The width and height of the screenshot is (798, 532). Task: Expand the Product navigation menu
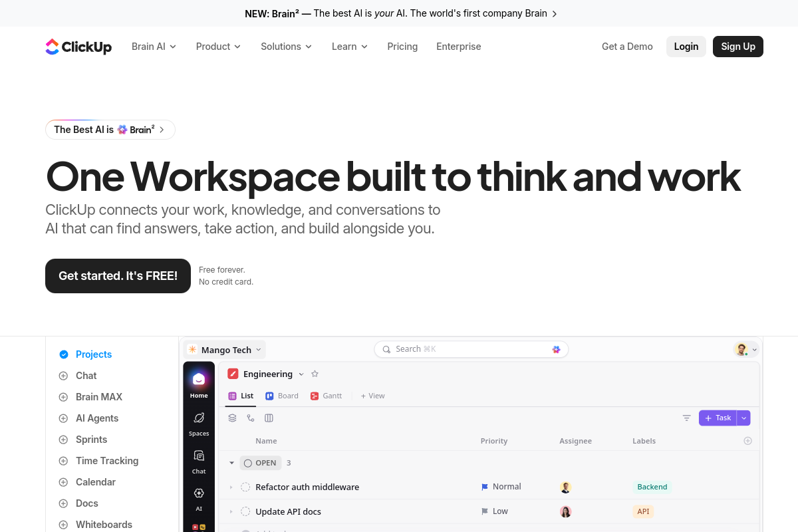pos(219,47)
